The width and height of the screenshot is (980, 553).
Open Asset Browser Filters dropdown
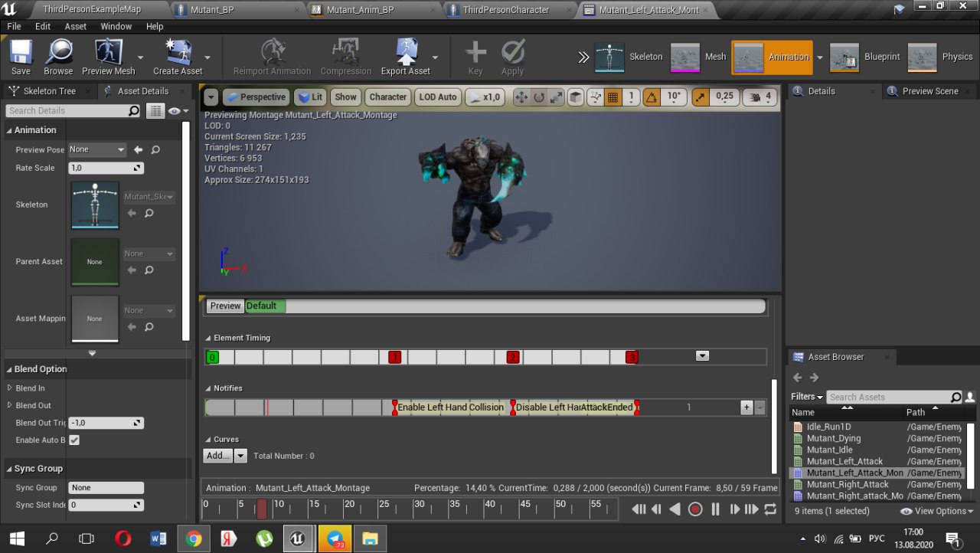click(x=807, y=397)
